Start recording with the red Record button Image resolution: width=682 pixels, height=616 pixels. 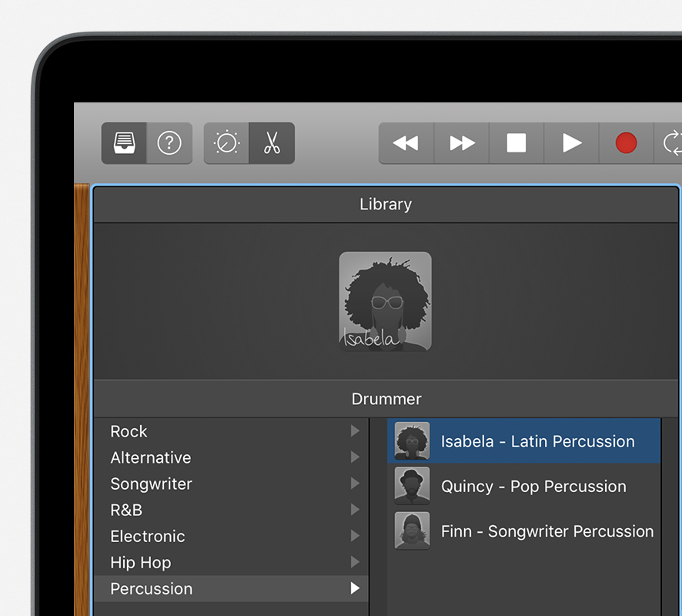click(627, 143)
